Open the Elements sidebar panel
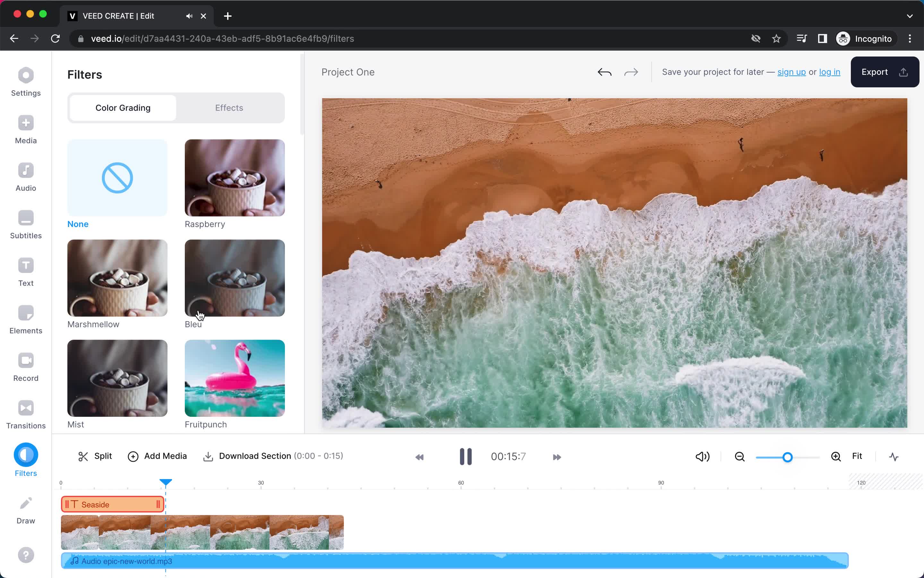 point(26,320)
